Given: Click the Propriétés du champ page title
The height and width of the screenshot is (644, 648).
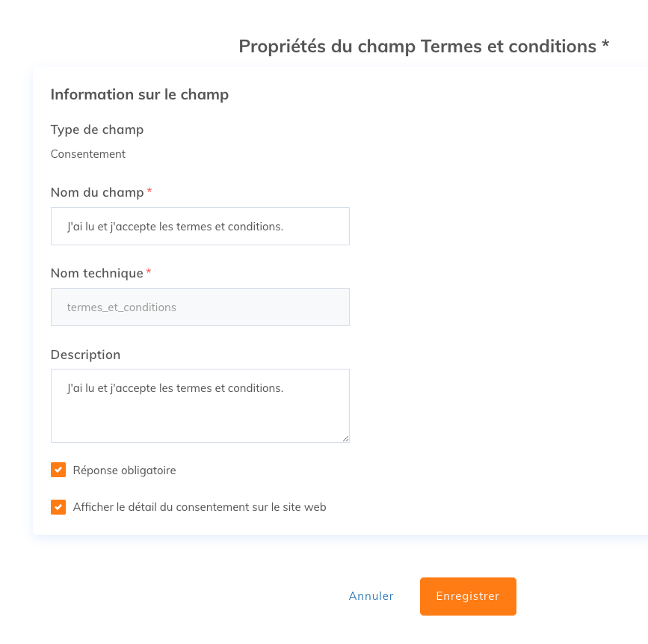Looking at the screenshot, I should (424, 46).
